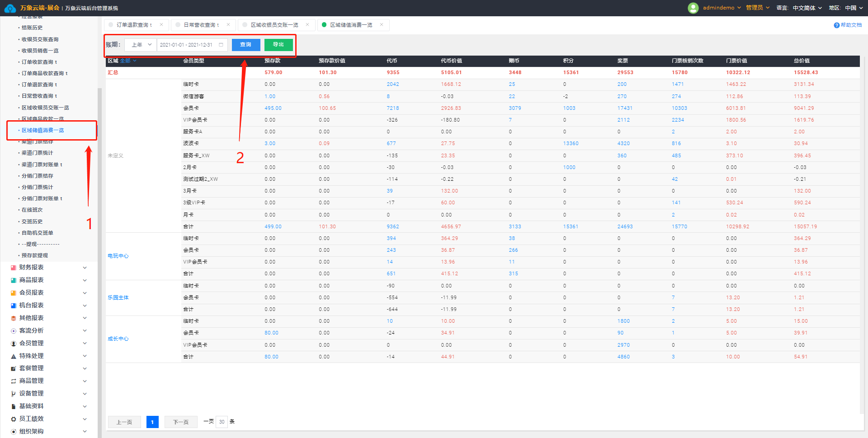Click the cloud logo icon in header
868x438 pixels.
[x=10, y=8]
